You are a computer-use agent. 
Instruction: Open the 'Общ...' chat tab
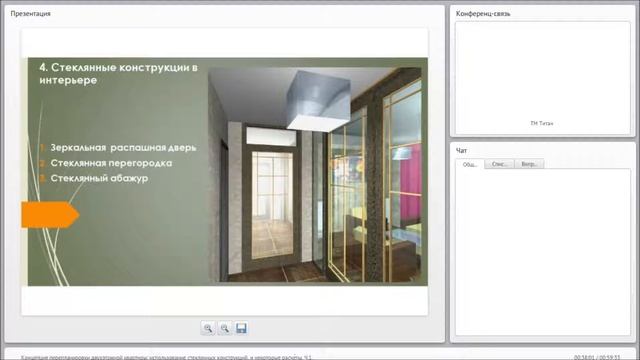(x=470, y=164)
